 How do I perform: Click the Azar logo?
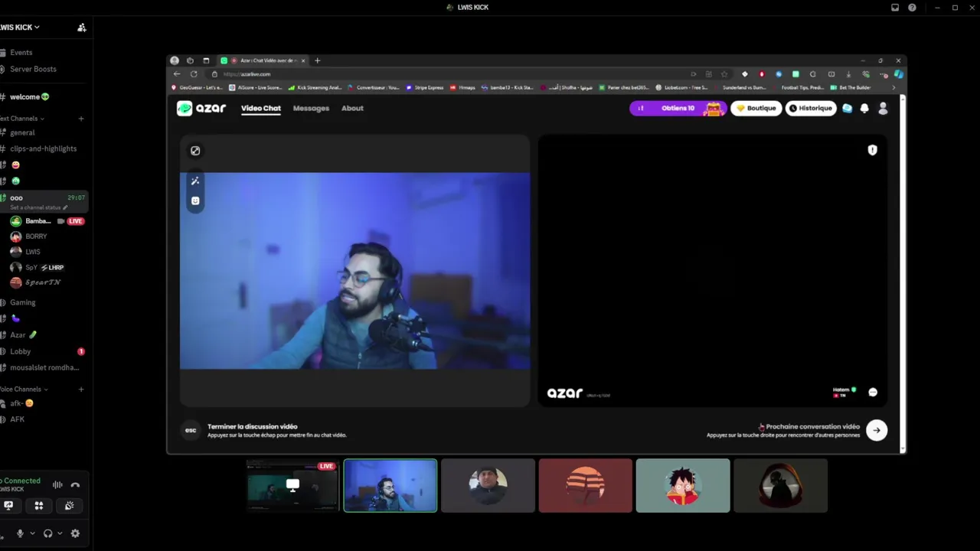pyautogui.click(x=201, y=109)
